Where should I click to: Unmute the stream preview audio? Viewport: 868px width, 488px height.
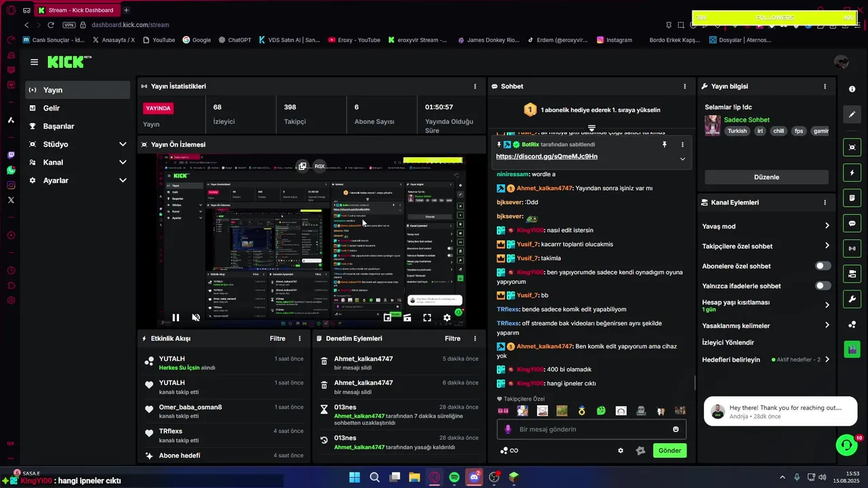pos(196,317)
